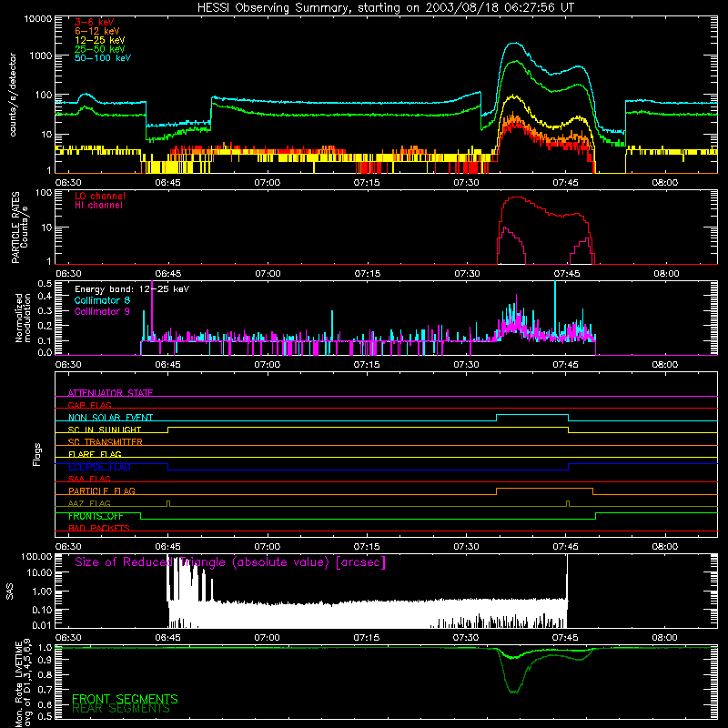Select the cyan 50-100 keV legend label
The height and width of the screenshot is (728, 728).
[103, 58]
